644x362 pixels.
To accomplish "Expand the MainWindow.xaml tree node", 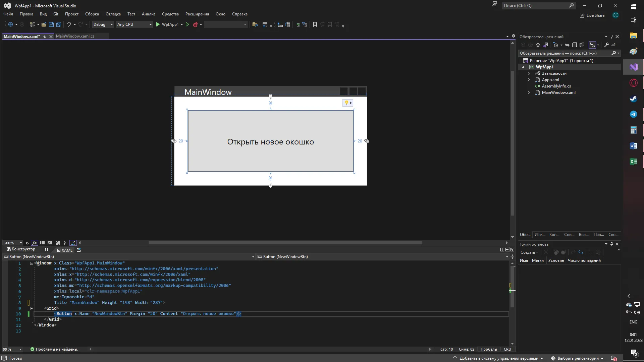I will click(529, 93).
